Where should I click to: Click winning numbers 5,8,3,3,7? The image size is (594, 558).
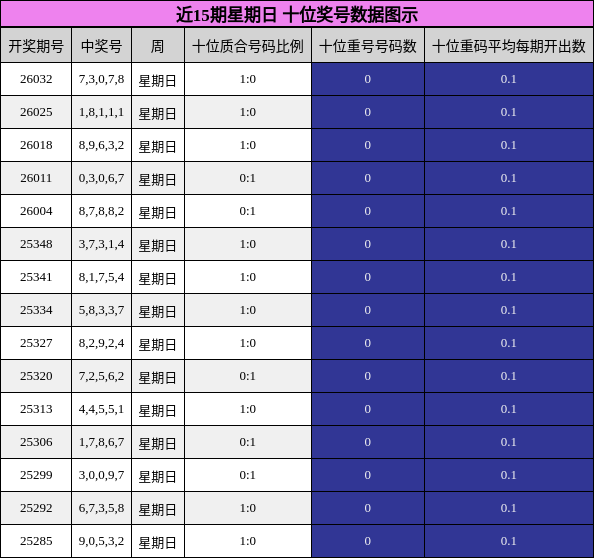(x=102, y=310)
